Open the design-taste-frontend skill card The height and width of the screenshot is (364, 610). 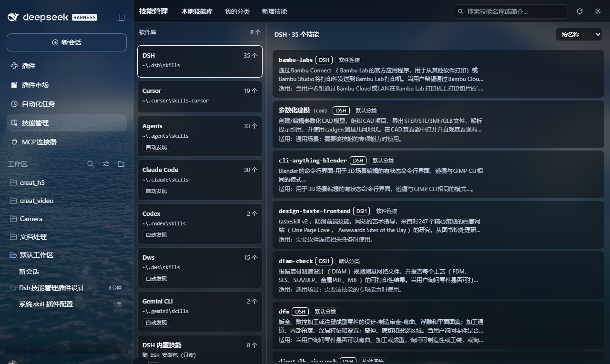click(x=438, y=225)
